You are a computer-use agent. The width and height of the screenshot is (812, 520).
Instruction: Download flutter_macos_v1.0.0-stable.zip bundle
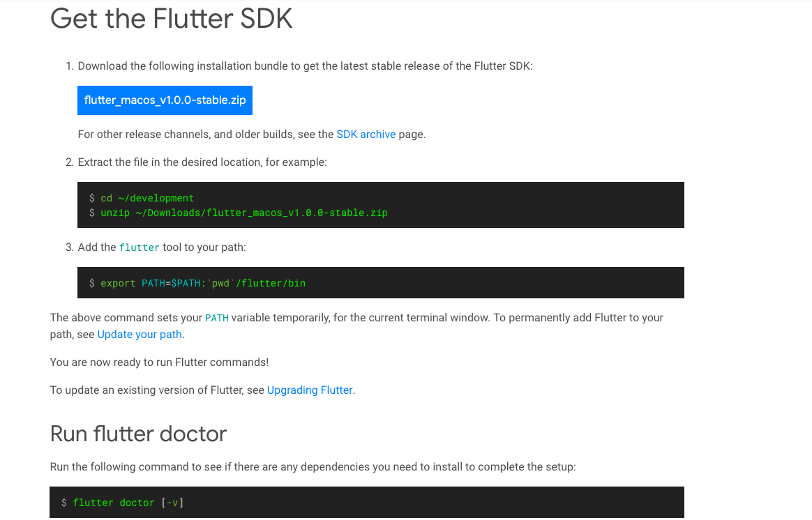pyautogui.click(x=165, y=100)
